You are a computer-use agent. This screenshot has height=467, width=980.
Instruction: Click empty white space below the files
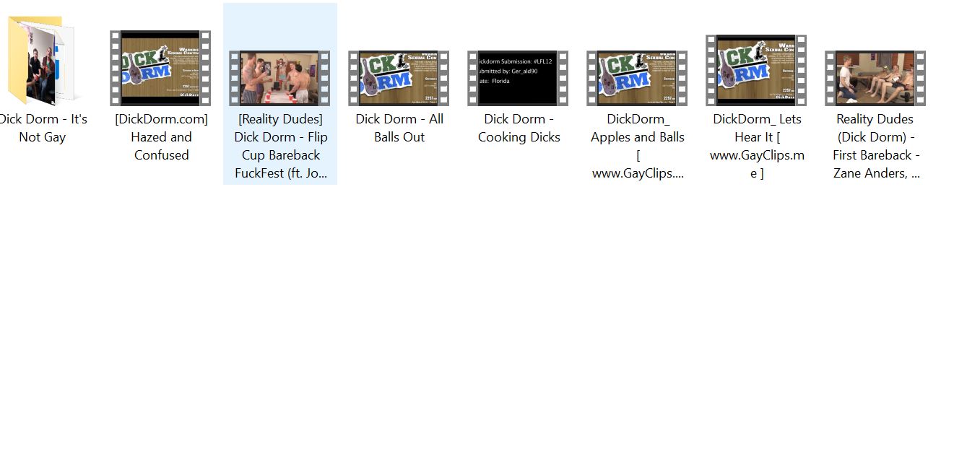click(x=490, y=325)
